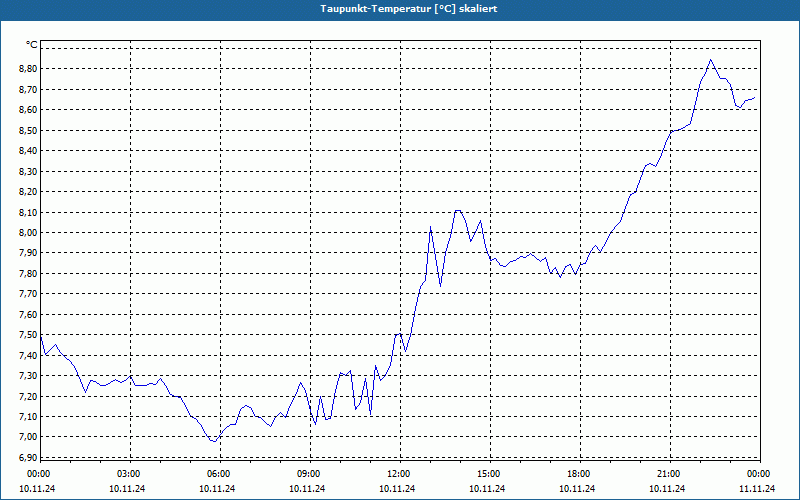Select the 8,80 y-axis value
The image size is (800, 500).
pyautogui.click(x=28, y=69)
